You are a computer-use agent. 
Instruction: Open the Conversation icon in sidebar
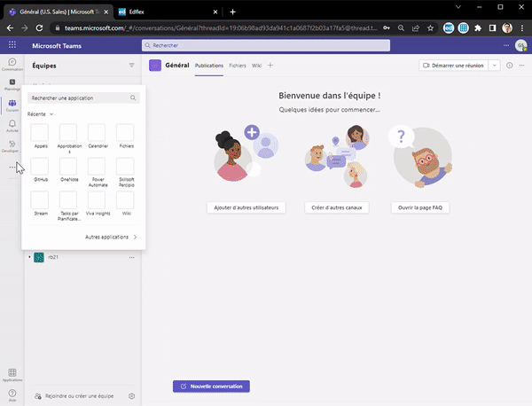click(12, 64)
